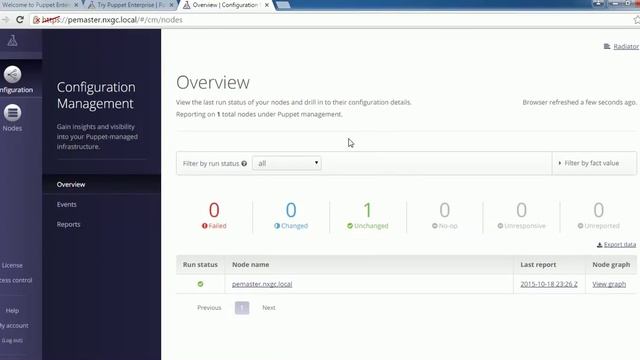The image size is (640, 360).
Task: Close the Try Puppet Enterprise tab
Action: [x=171, y=5]
